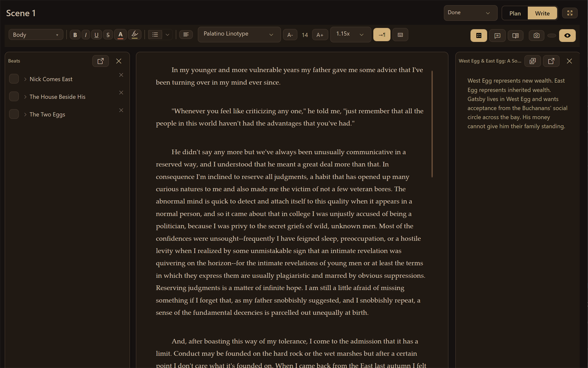Viewport: 588px width, 368px height.
Task: Underline the selected text
Action: 96,35
